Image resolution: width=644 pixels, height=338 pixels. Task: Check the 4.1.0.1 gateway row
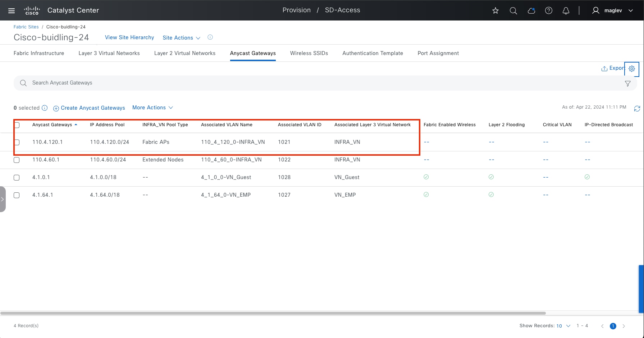click(x=17, y=178)
